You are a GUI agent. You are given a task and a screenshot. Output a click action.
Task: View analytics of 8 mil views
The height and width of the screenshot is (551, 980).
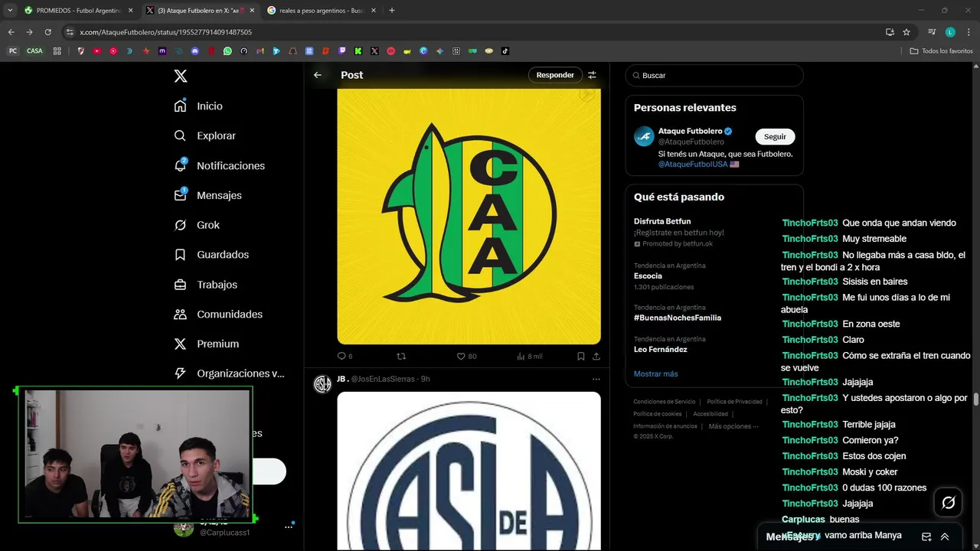point(530,356)
